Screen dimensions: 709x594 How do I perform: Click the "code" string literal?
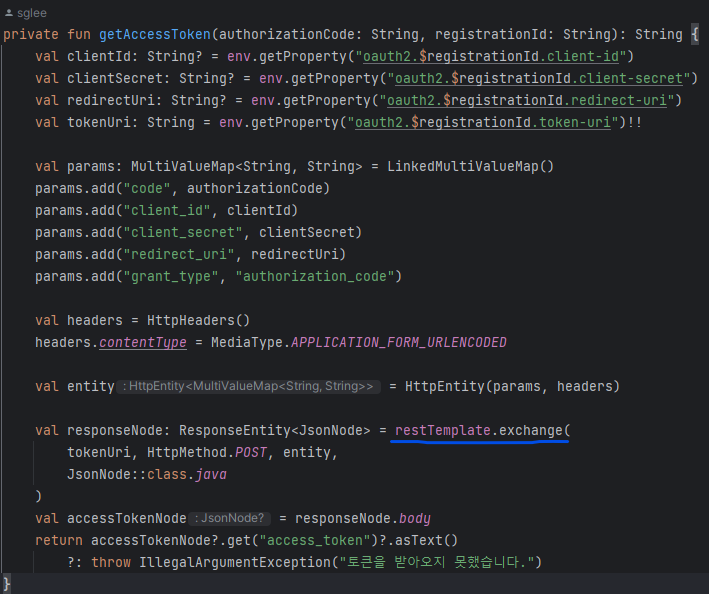pos(147,189)
